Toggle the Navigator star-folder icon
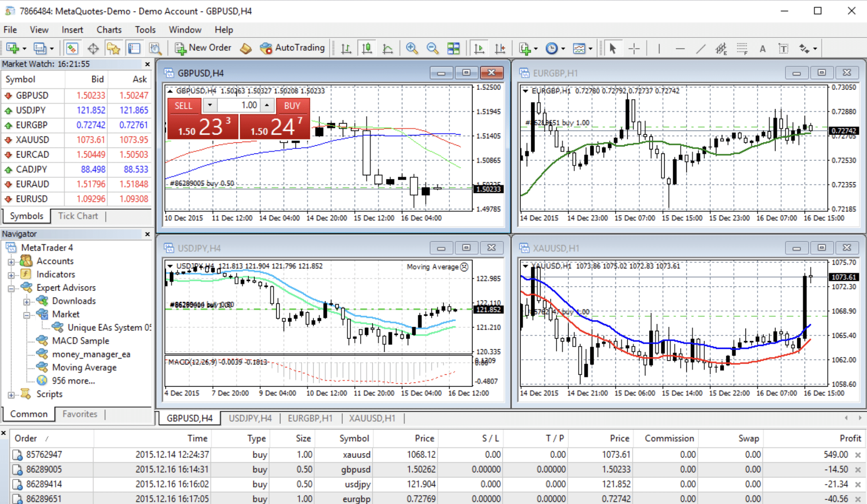 coord(113,48)
